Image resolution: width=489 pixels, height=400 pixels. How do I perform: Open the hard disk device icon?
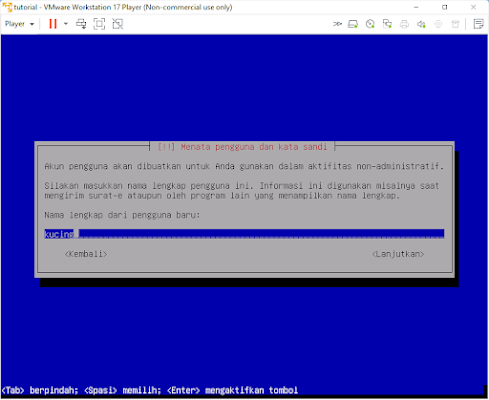coord(353,24)
